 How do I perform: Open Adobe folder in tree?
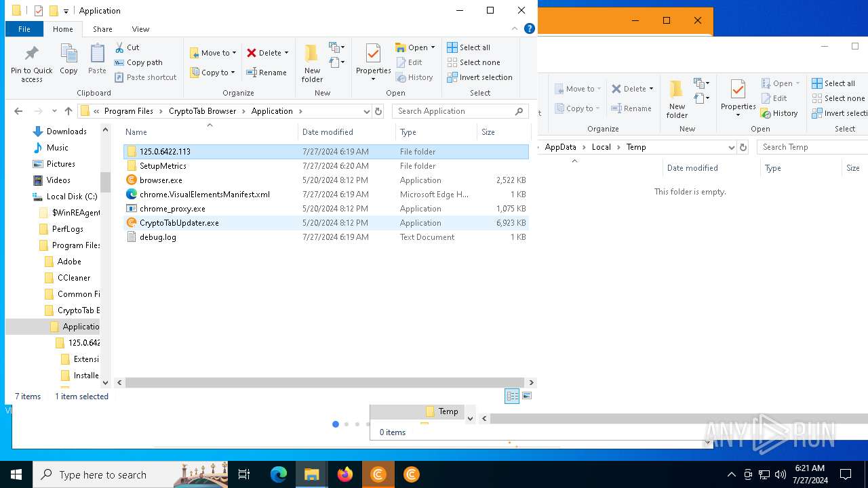coord(68,262)
